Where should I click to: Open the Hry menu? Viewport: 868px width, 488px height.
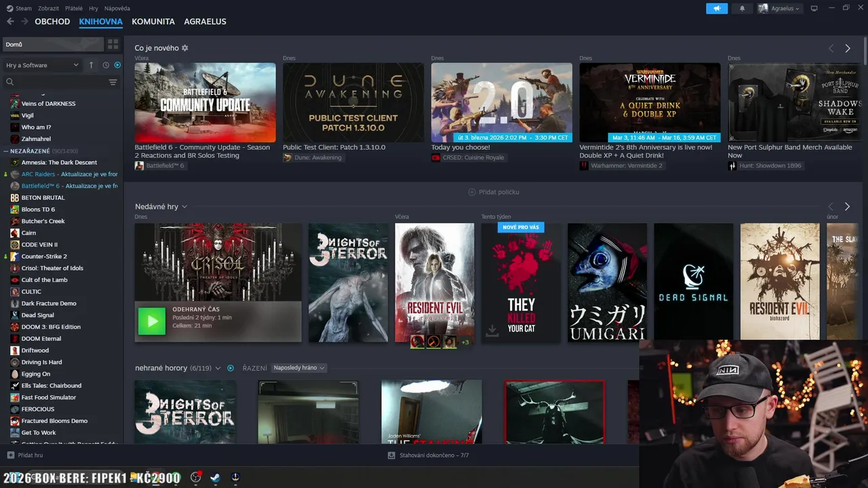(94, 8)
